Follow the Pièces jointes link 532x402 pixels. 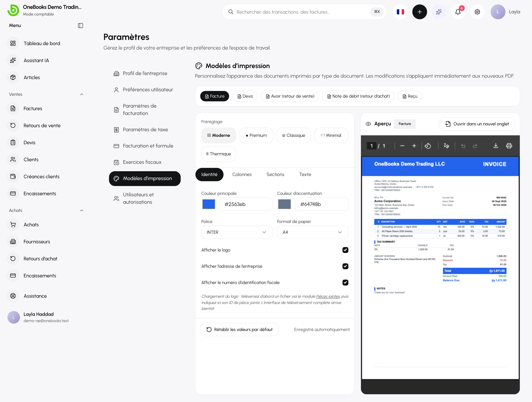pos(328,296)
